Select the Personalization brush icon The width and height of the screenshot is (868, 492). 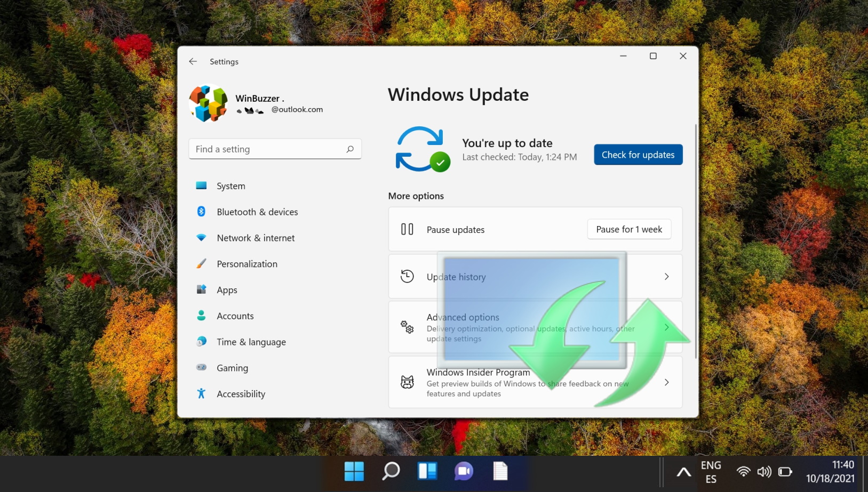coord(201,263)
